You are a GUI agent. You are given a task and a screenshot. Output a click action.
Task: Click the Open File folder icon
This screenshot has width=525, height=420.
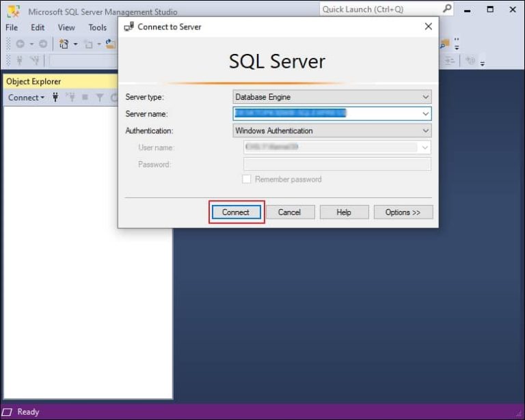[x=111, y=44]
